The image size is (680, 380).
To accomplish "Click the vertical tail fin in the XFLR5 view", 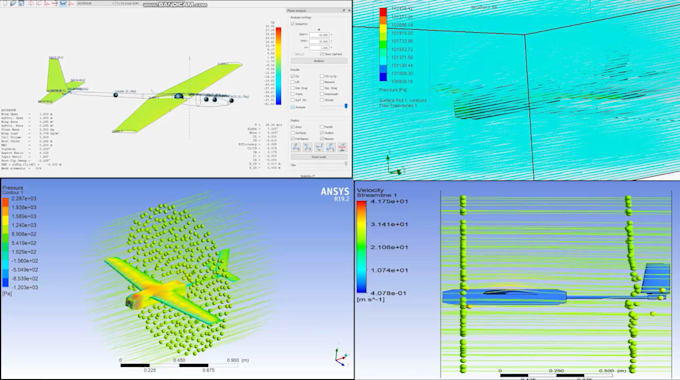I will [x=55, y=74].
